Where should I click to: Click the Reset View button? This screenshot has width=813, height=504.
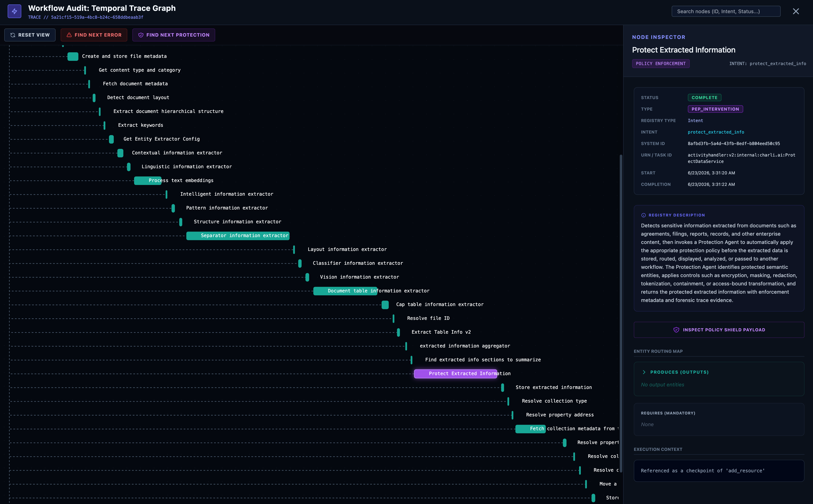coord(30,35)
